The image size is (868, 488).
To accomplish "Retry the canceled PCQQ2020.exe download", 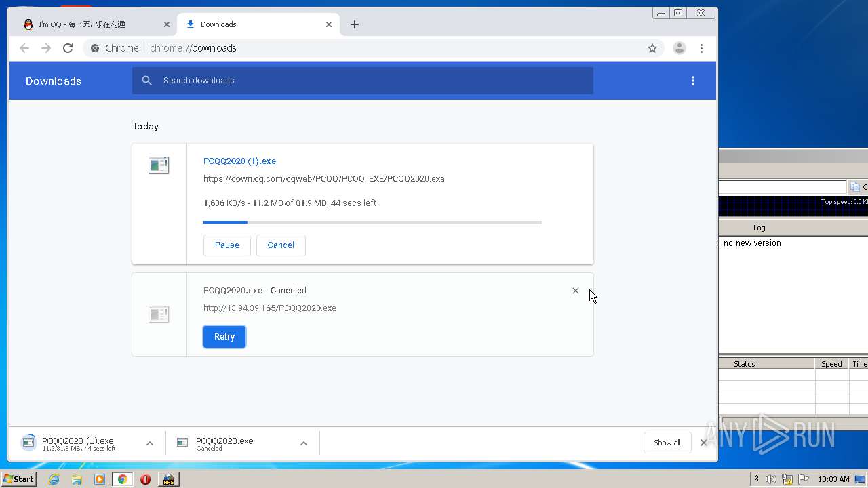I will point(224,337).
